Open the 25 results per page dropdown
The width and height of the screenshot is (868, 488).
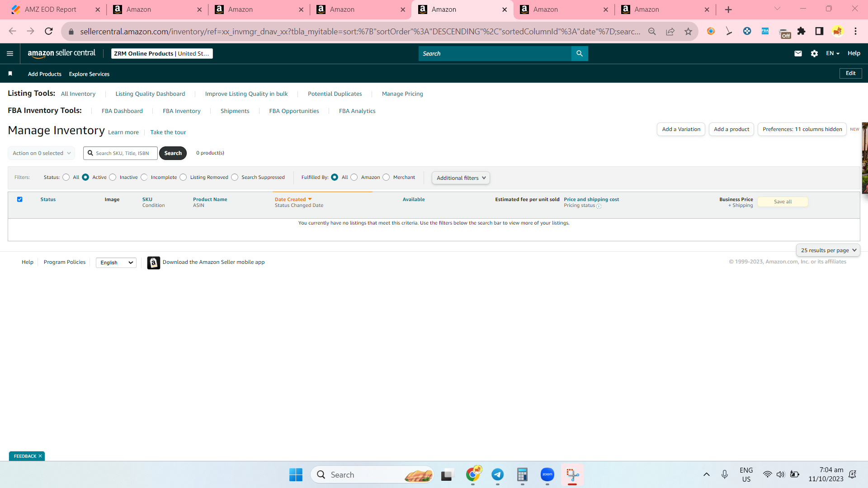(x=828, y=250)
